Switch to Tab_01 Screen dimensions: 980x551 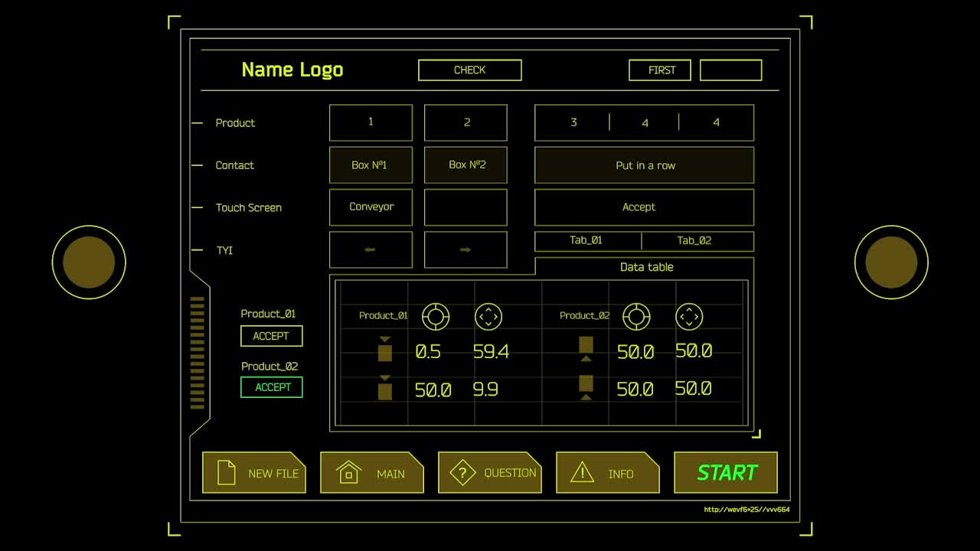[x=587, y=241]
